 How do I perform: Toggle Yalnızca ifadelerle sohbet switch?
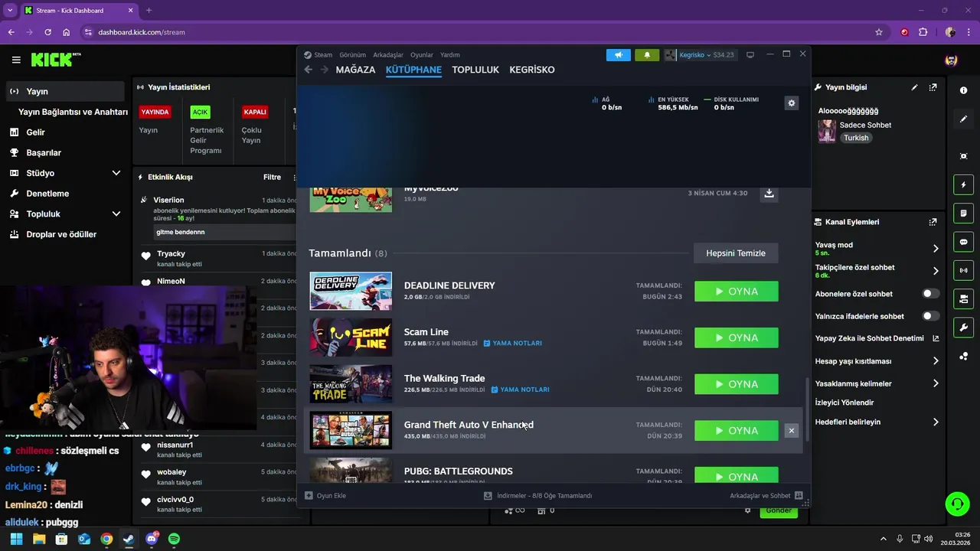[930, 316]
